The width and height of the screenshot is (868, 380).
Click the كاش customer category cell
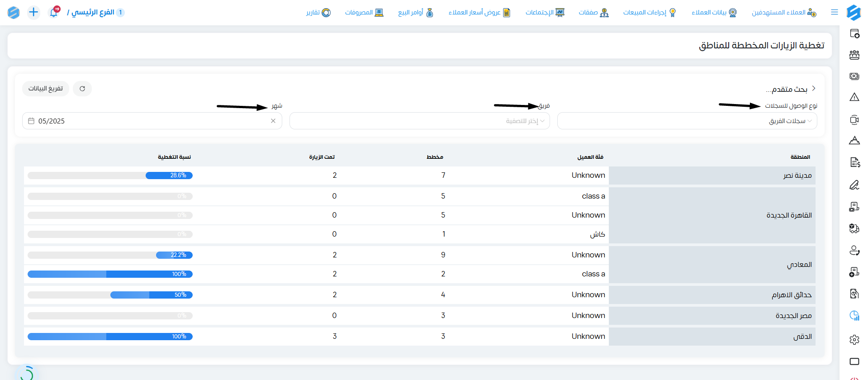598,234
